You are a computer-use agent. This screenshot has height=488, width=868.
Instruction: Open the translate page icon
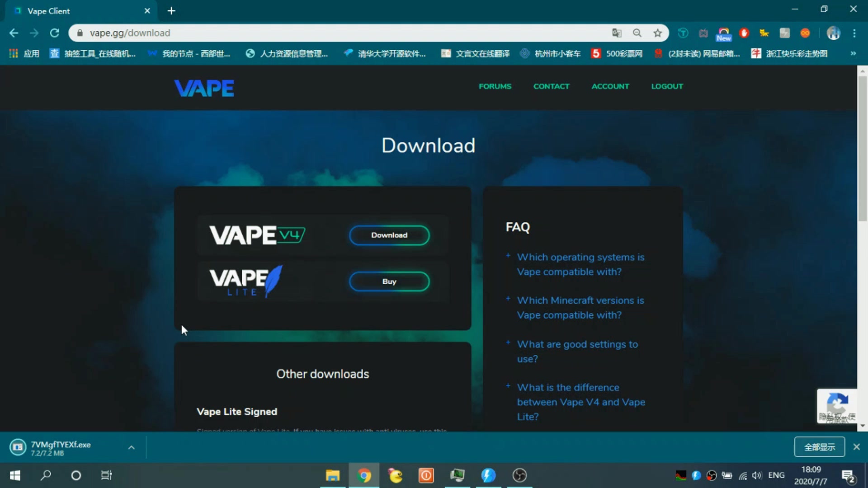point(617,33)
